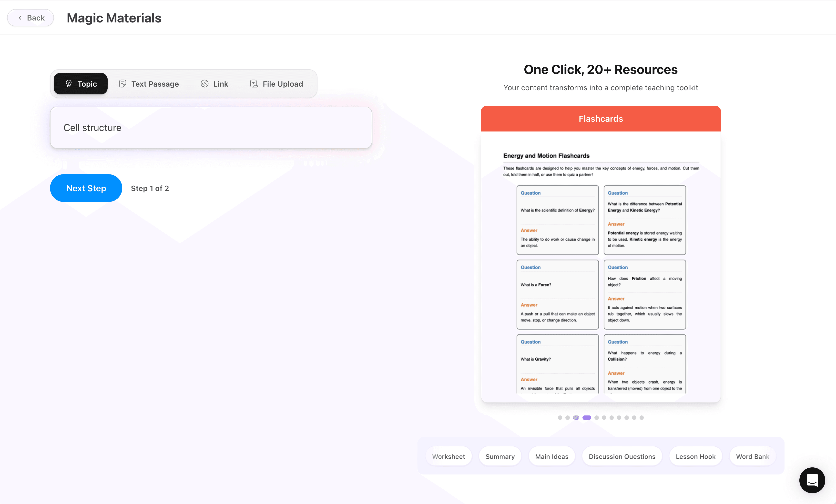This screenshot has height=504, width=836.
Task: Select the Main Ideas resource
Action: click(551, 456)
